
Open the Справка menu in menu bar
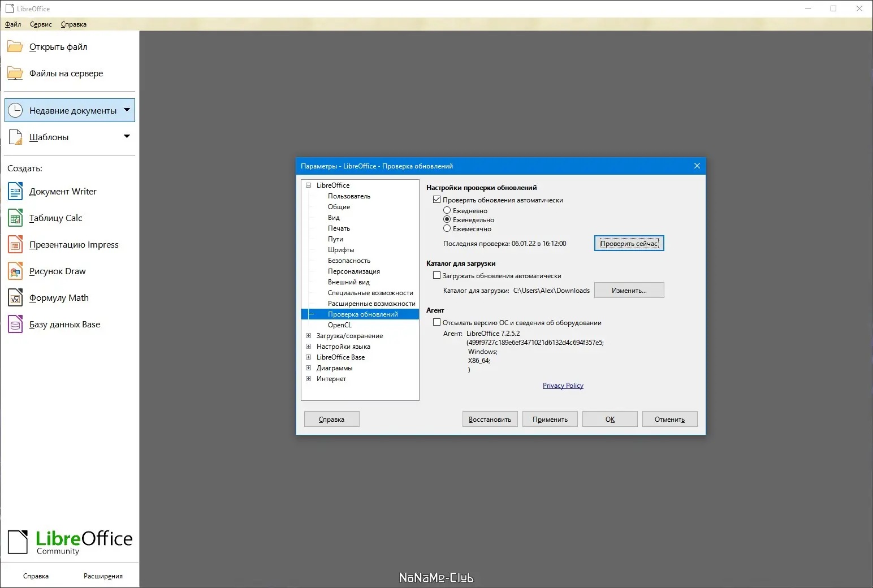(74, 24)
